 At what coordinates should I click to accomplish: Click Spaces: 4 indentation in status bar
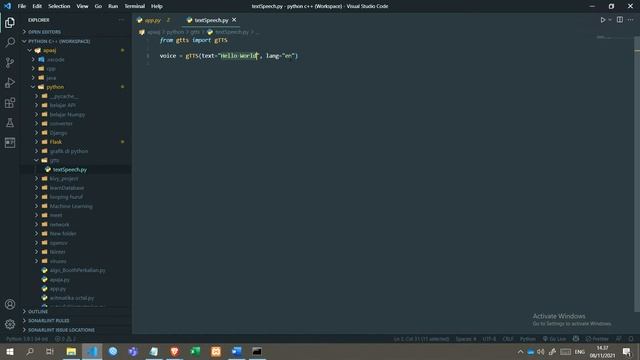tap(466, 339)
